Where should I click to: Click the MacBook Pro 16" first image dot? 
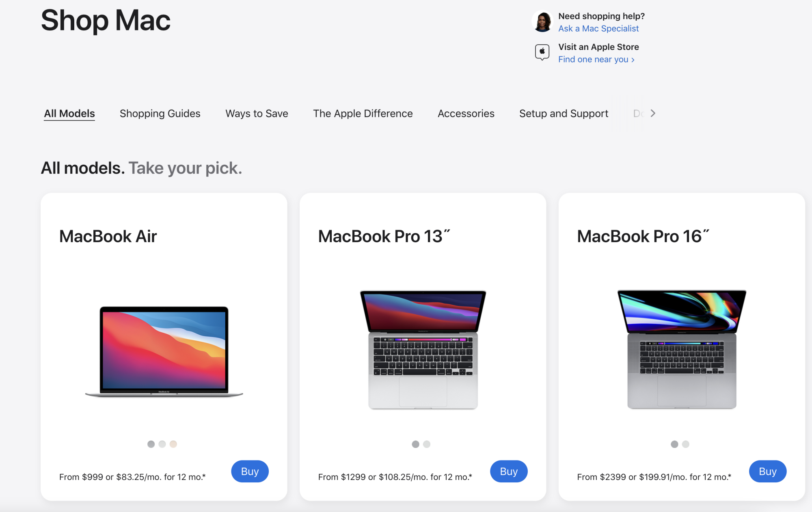click(x=674, y=444)
